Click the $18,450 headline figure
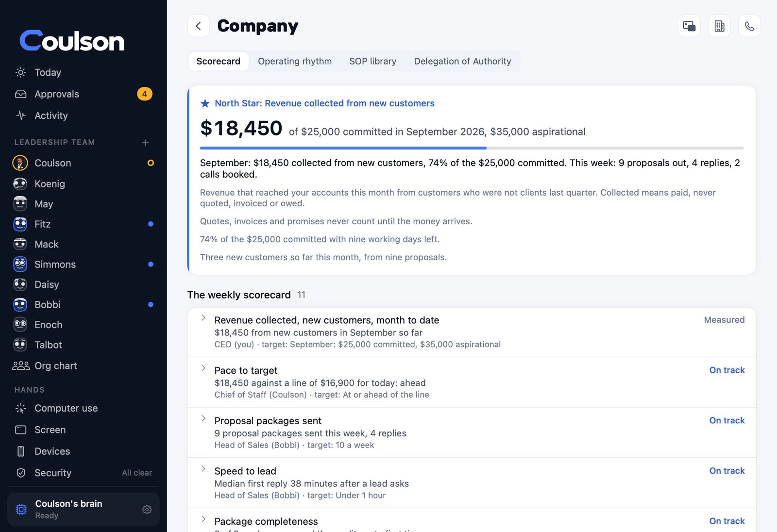The height and width of the screenshot is (532, 777). pyautogui.click(x=241, y=129)
